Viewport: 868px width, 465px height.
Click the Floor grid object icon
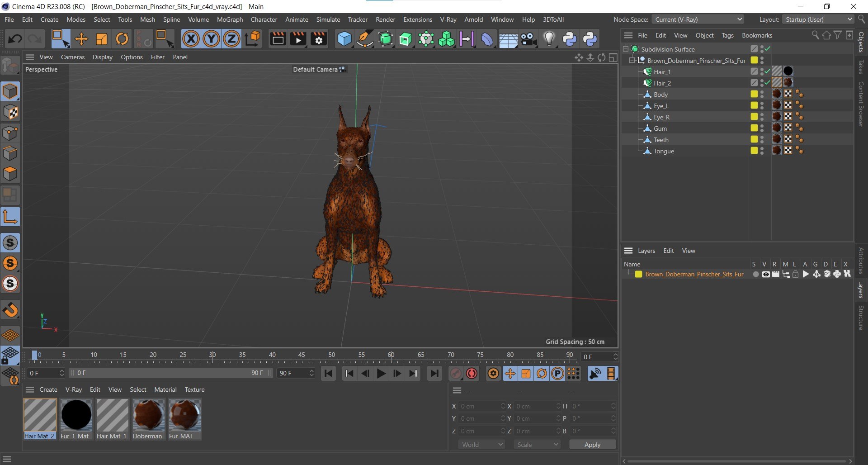click(508, 39)
